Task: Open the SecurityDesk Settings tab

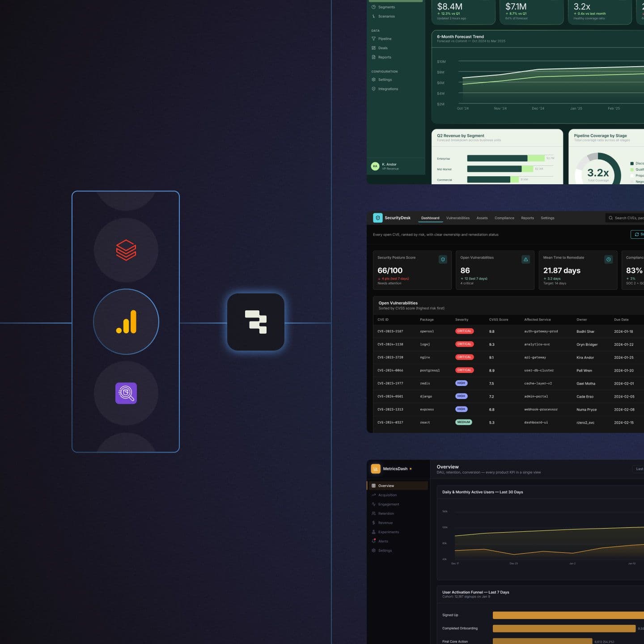Action: pos(547,218)
